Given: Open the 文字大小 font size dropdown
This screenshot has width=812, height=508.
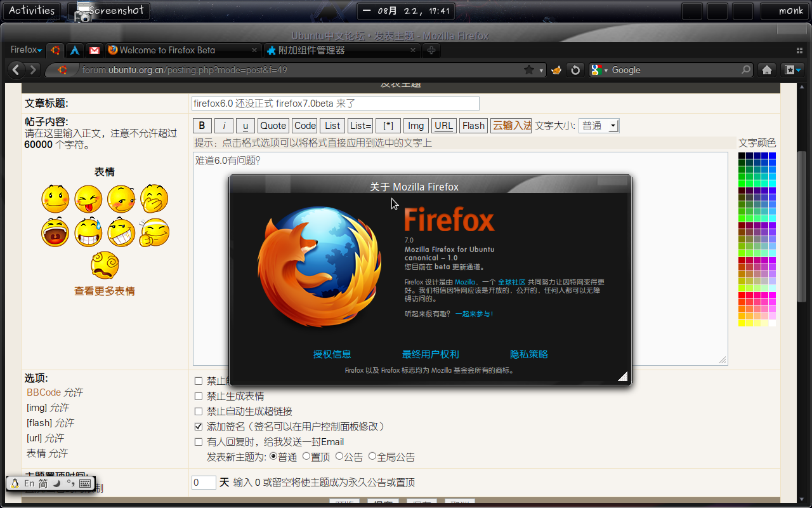Looking at the screenshot, I should click(599, 126).
